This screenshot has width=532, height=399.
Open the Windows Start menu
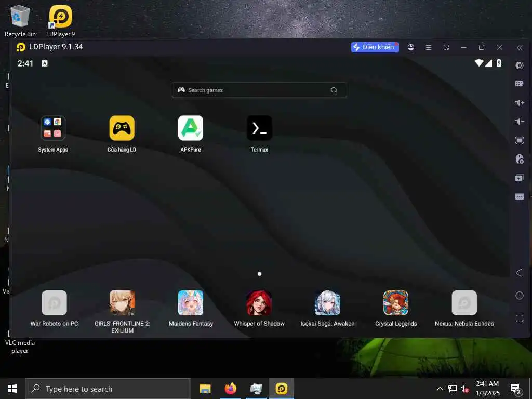point(12,389)
